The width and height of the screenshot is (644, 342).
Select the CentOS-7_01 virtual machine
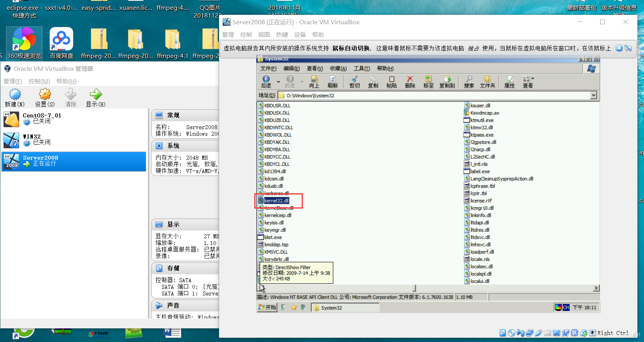coord(74,119)
